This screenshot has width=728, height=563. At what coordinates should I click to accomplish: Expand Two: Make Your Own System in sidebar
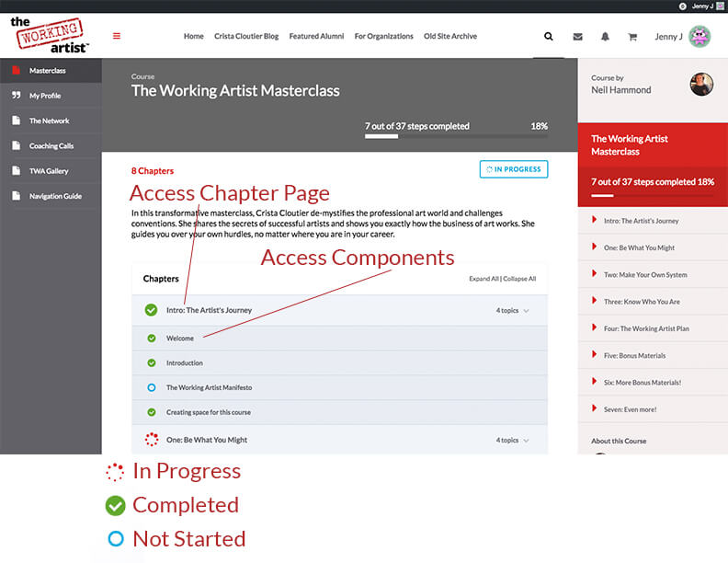[595, 275]
